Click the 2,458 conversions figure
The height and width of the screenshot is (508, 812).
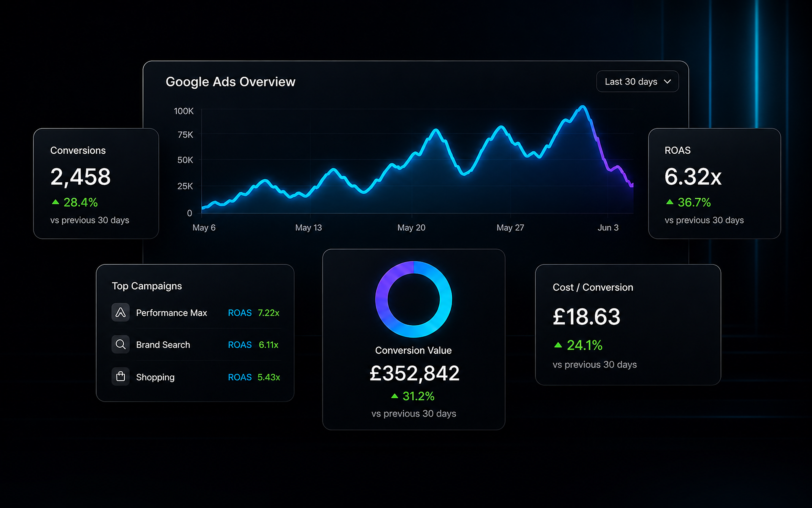click(80, 177)
